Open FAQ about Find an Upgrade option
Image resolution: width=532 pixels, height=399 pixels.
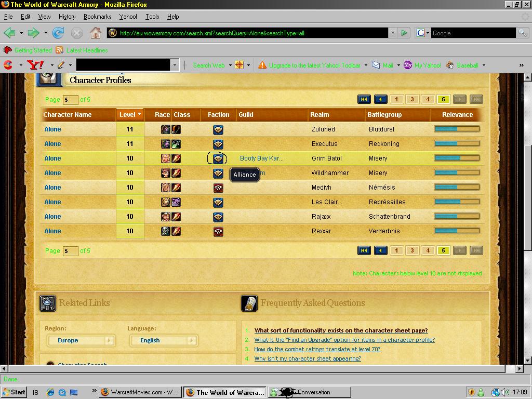pyautogui.click(x=344, y=340)
